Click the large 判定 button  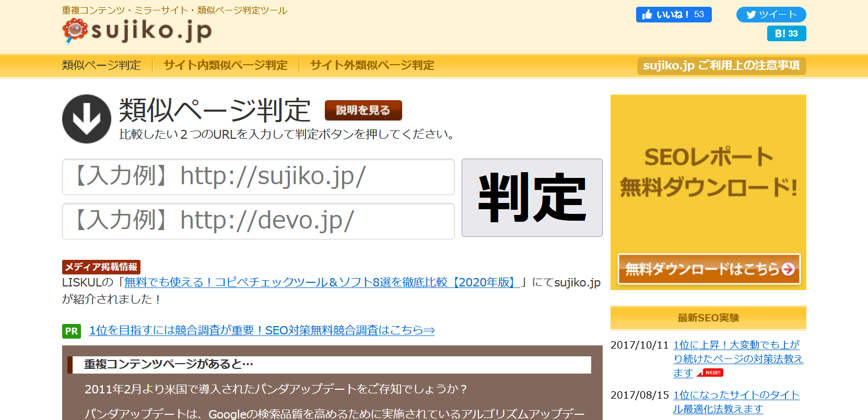coord(532,198)
